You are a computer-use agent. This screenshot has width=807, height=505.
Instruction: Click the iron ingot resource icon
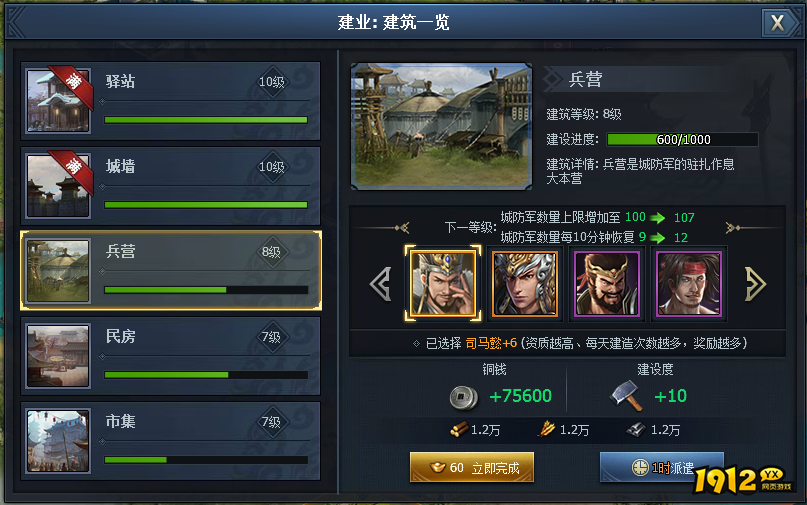point(636,429)
